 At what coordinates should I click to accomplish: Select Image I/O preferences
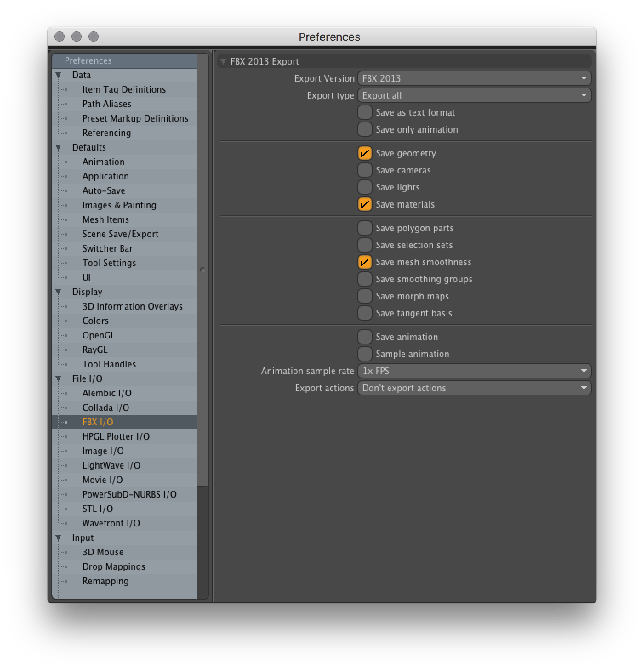pyautogui.click(x=124, y=451)
